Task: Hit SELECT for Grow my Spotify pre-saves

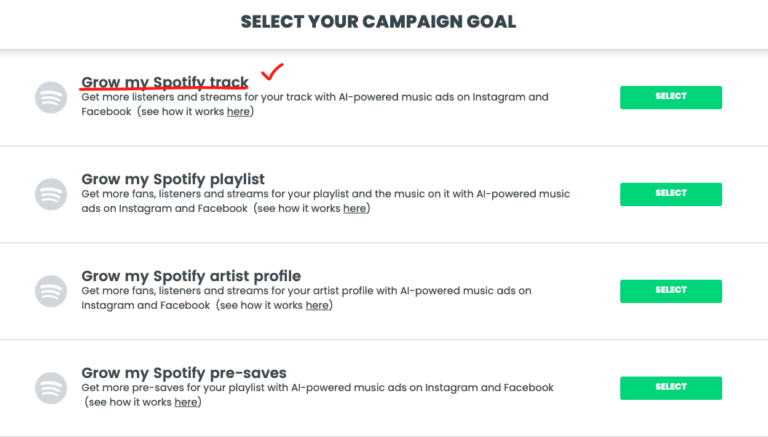Action: (671, 387)
